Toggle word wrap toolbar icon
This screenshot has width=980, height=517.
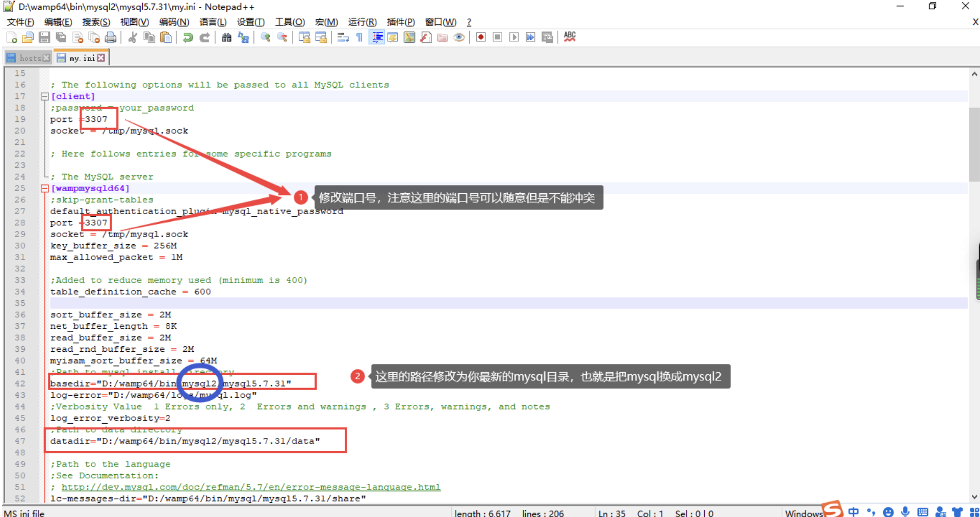343,37
